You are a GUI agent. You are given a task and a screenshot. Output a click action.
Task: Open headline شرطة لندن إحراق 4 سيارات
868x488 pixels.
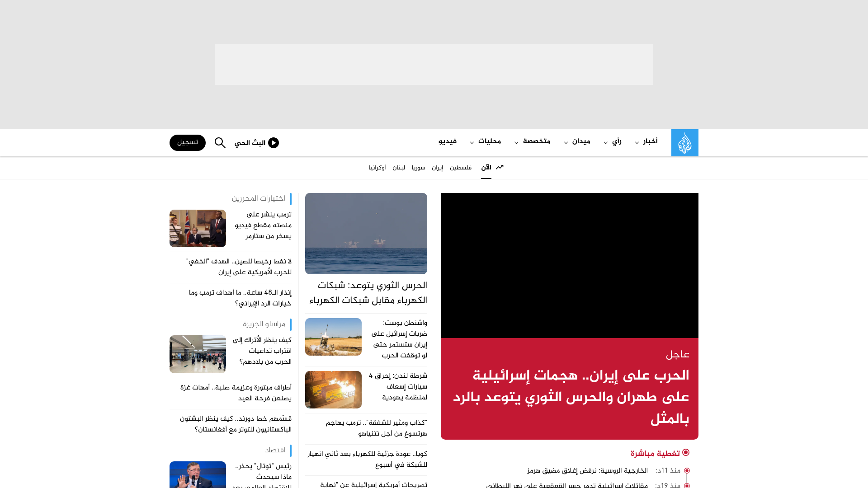398,387
